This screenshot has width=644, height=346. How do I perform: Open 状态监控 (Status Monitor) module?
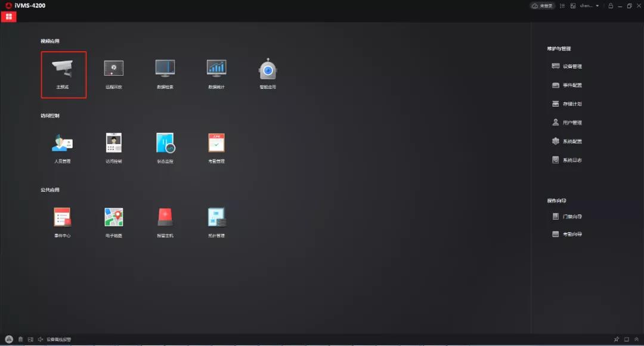click(165, 144)
